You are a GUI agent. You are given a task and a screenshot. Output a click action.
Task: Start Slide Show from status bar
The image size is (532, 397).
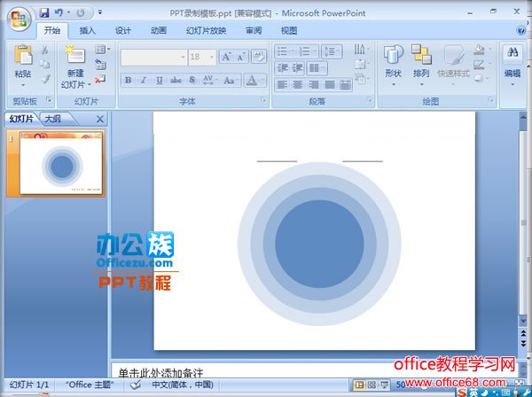pos(384,385)
